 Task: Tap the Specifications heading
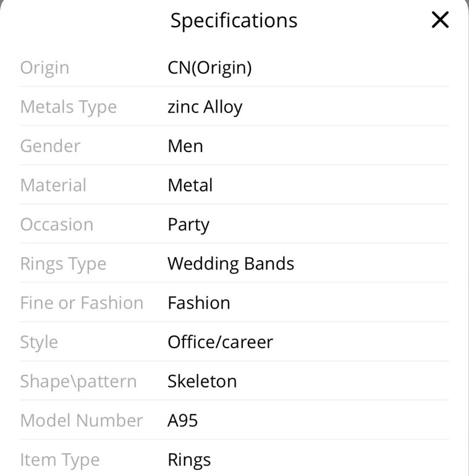[x=234, y=20]
